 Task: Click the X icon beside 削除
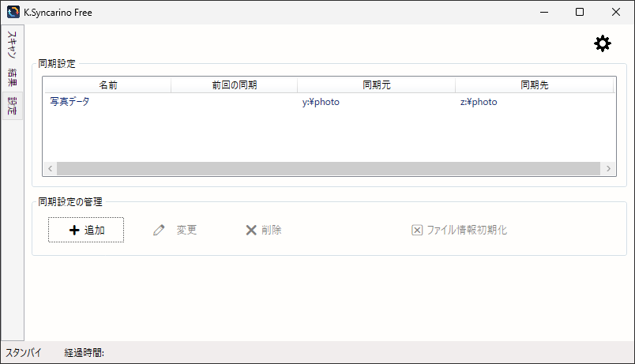(x=251, y=230)
